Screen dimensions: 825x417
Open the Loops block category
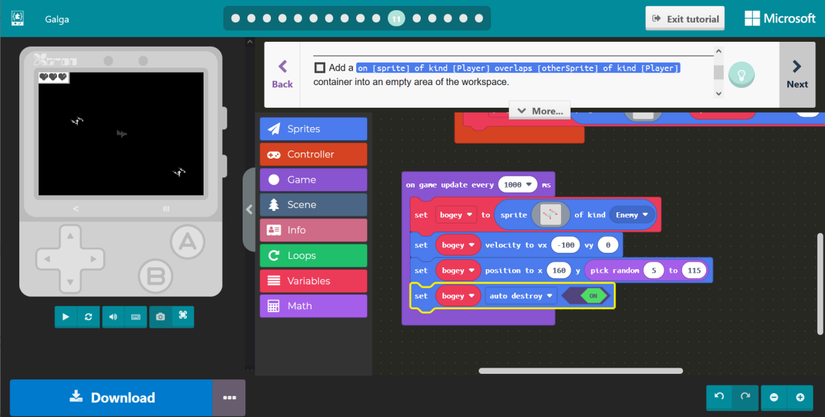(x=313, y=256)
